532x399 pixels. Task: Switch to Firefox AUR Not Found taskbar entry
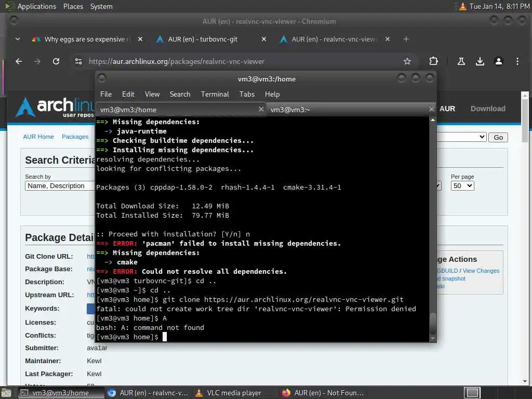point(322,393)
